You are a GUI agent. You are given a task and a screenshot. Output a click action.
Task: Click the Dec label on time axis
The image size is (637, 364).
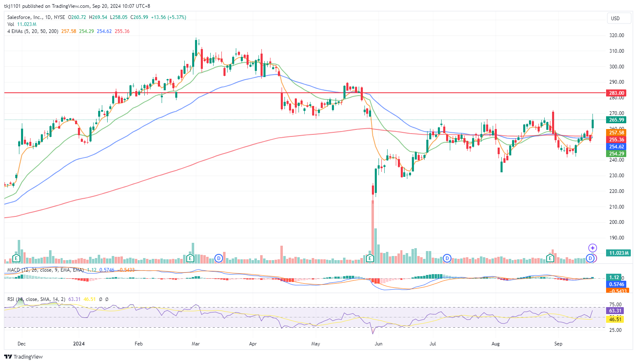(21, 344)
